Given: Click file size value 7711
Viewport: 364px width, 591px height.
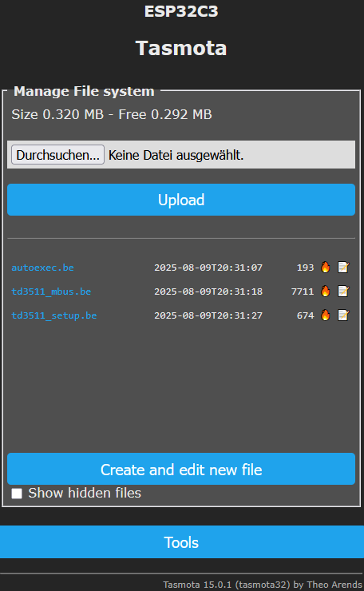Looking at the screenshot, I should click(x=303, y=292).
